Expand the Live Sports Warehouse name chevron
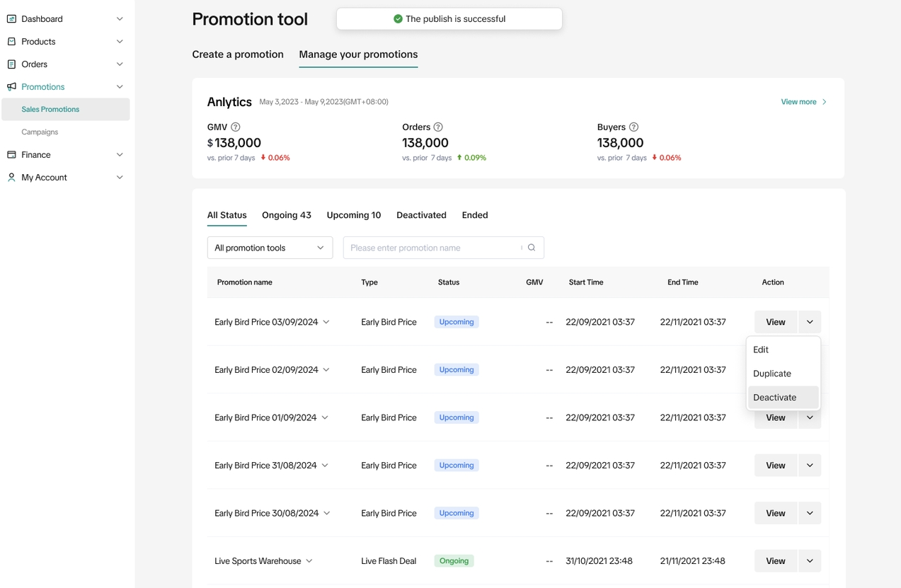The width and height of the screenshot is (901, 588). coord(309,561)
